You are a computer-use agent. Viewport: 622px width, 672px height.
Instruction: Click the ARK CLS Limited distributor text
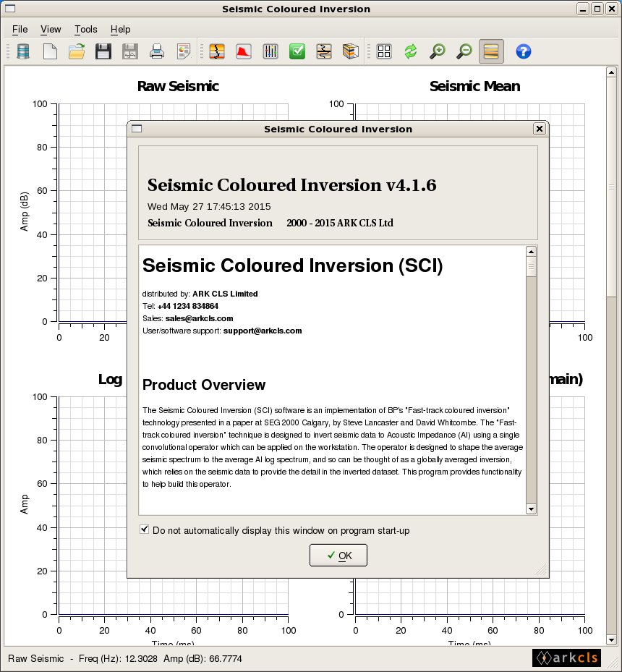[225, 294]
